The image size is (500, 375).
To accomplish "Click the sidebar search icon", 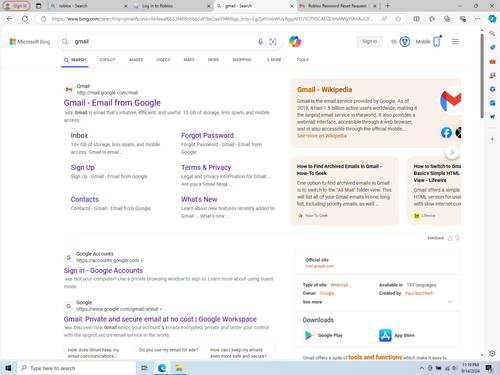I will point(492,33).
